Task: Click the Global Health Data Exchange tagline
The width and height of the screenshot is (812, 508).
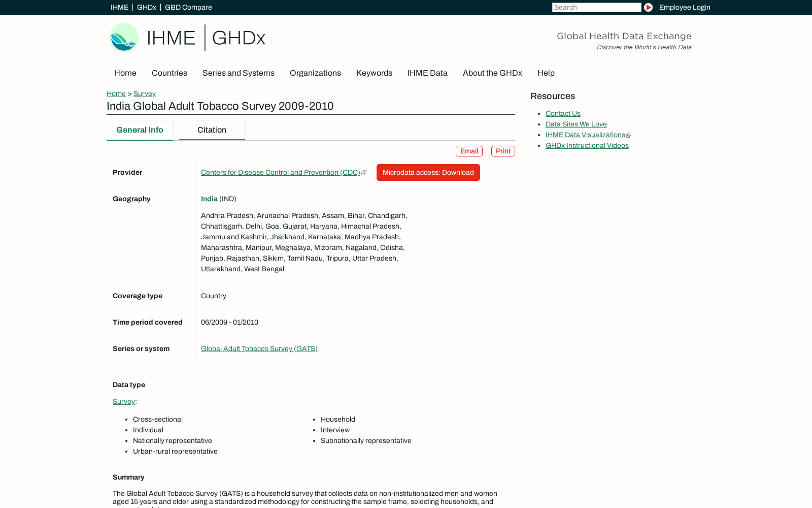Action: tap(624, 36)
